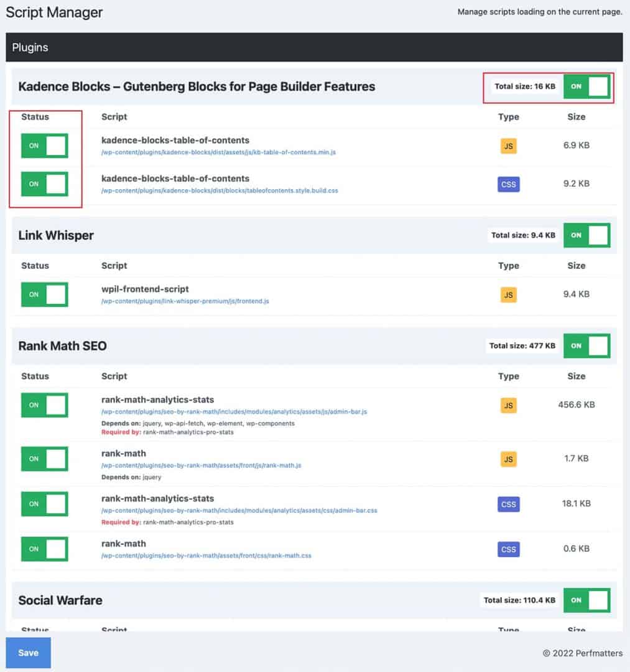Click the CSS badge beside the 18.1 KB stylesheet
This screenshot has height=672, width=630.
point(508,505)
